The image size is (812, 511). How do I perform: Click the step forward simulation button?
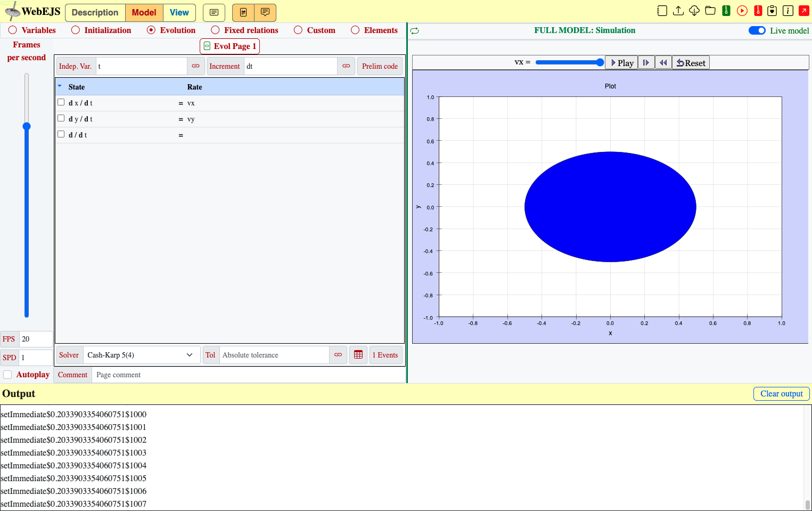[646, 63]
